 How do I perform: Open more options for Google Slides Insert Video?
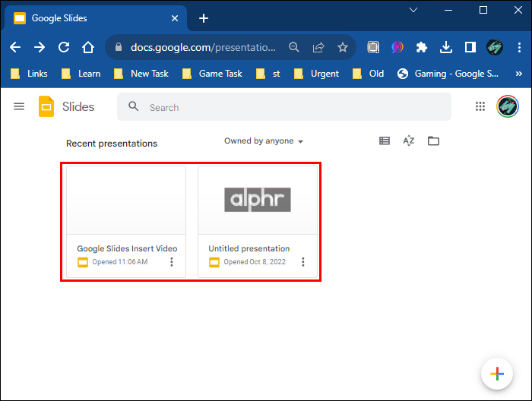pyautogui.click(x=172, y=262)
